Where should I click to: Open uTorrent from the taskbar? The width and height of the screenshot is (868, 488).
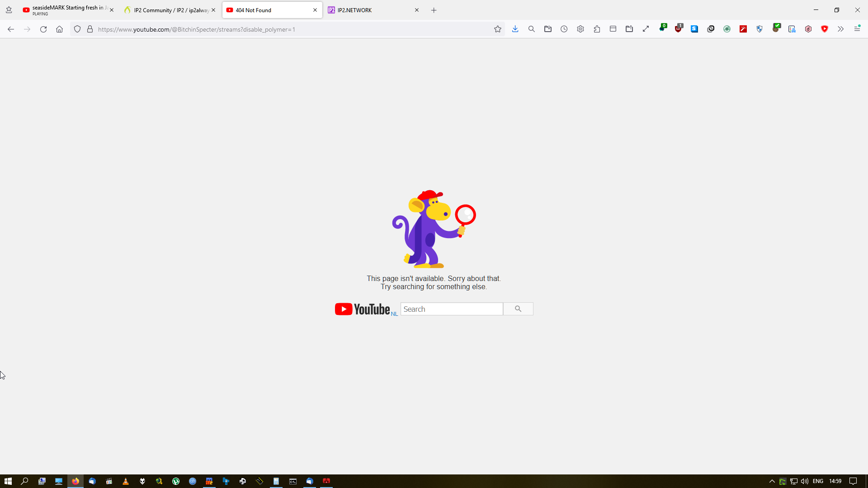pyautogui.click(x=176, y=481)
